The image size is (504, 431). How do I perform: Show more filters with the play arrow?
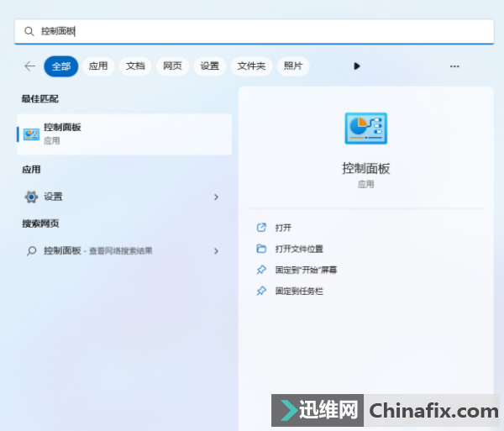(x=356, y=66)
